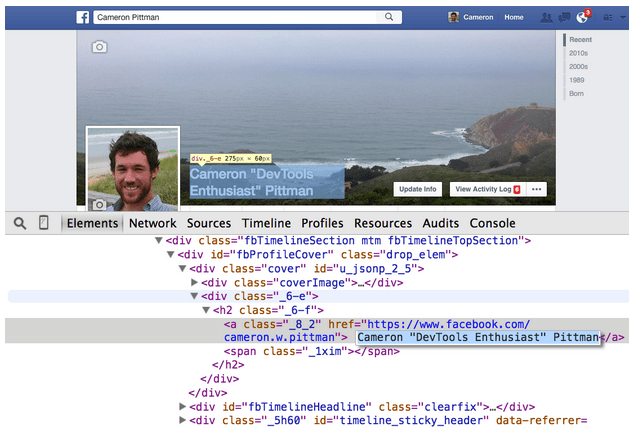Jump to Recent in timeline navigation

pyautogui.click(x=580, y=40)
